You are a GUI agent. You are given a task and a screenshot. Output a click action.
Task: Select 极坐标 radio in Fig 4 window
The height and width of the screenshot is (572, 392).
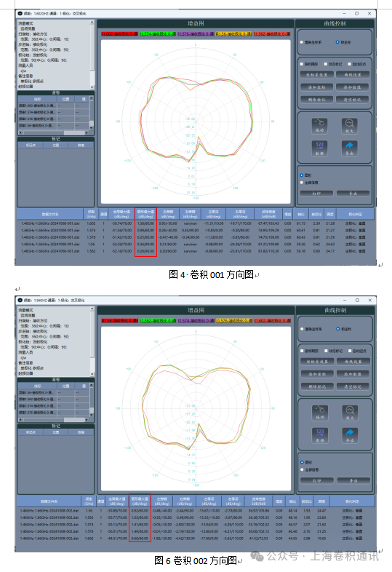tap(337, 42)
